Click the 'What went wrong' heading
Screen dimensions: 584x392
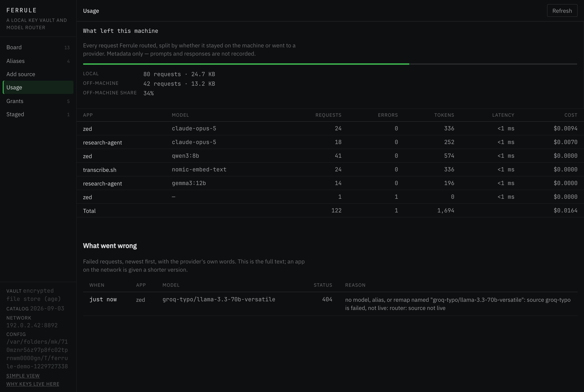pos(110,245)
